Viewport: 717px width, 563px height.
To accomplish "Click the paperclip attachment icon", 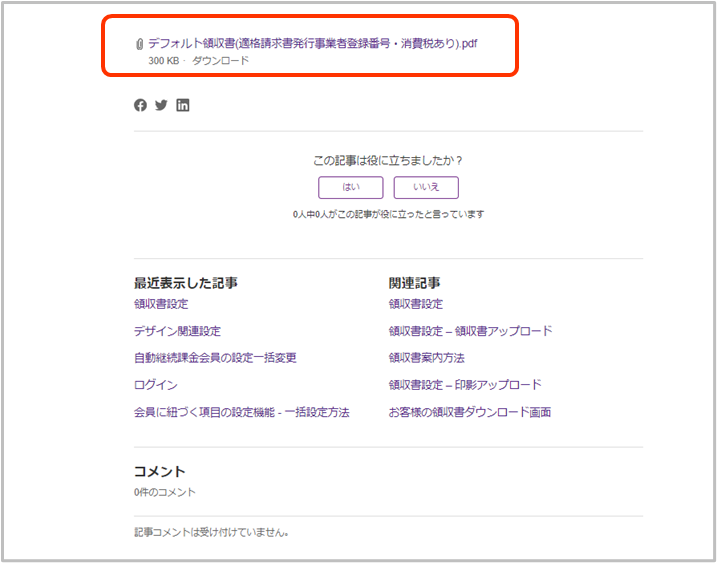I will tap(139, 45).
